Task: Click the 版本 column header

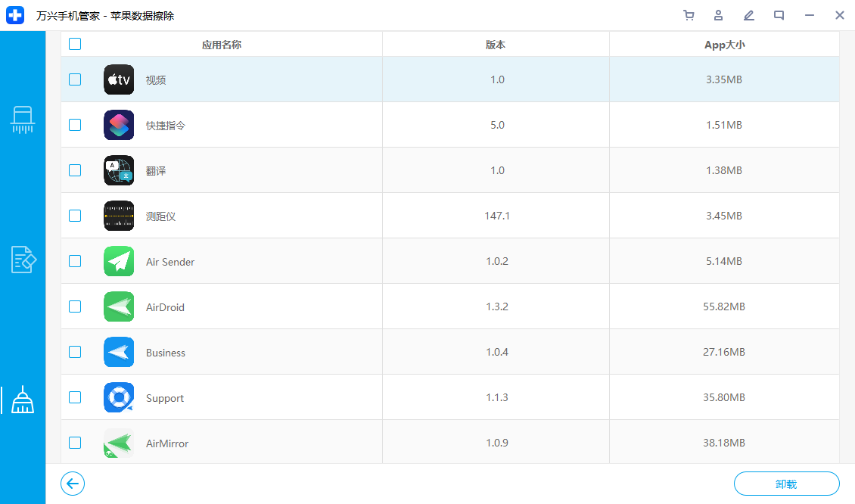Action: 496,45
